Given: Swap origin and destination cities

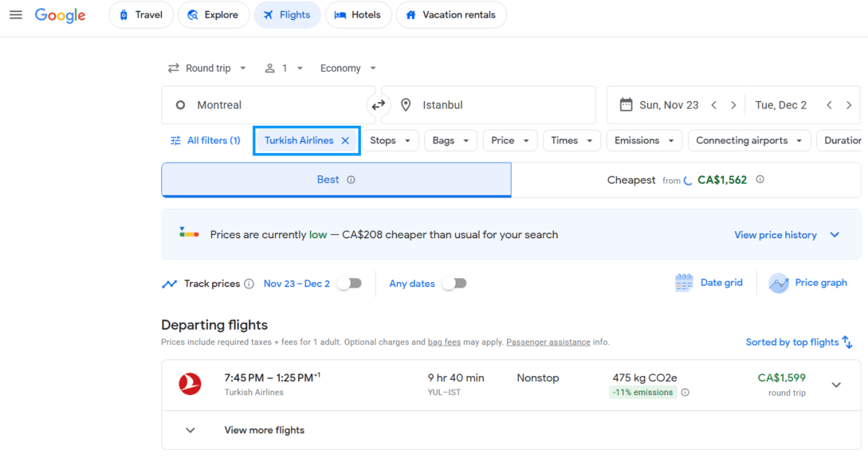Looking at the screenshot, I should (x=378, y=105).
